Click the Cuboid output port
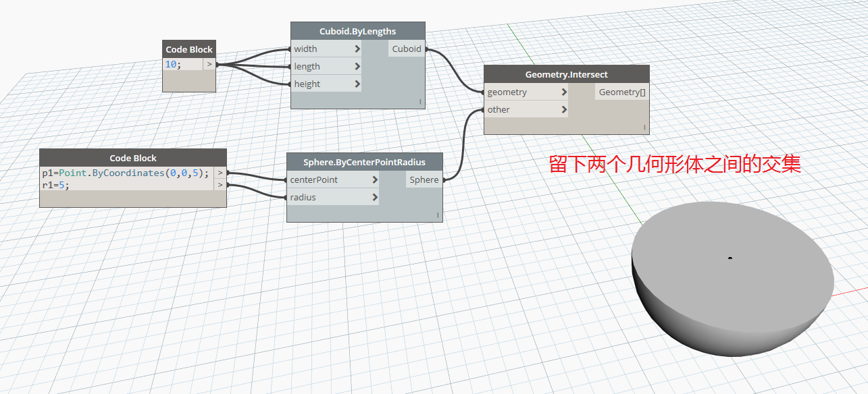868x394 pixels. (x=407, y=49)
